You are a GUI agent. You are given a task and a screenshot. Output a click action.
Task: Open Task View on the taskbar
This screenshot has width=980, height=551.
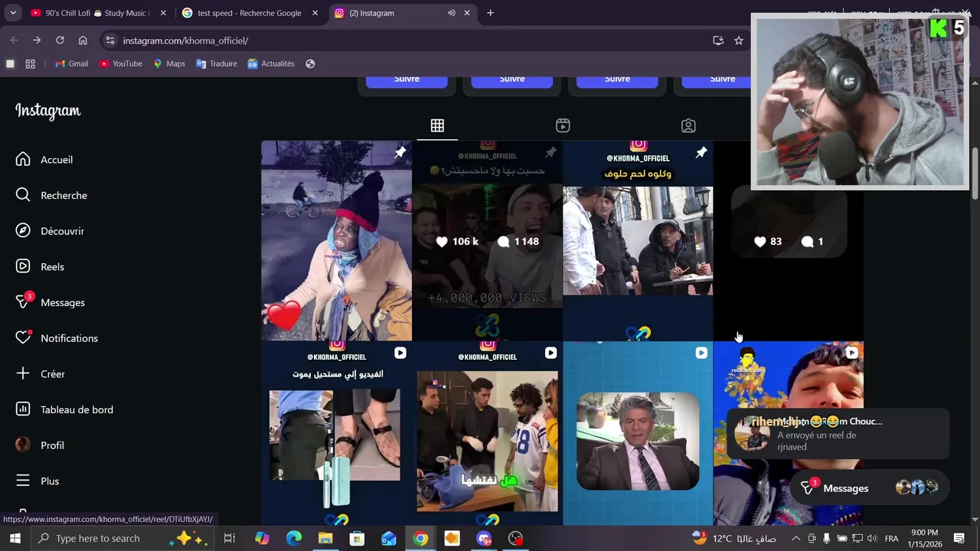pos(229,538)
